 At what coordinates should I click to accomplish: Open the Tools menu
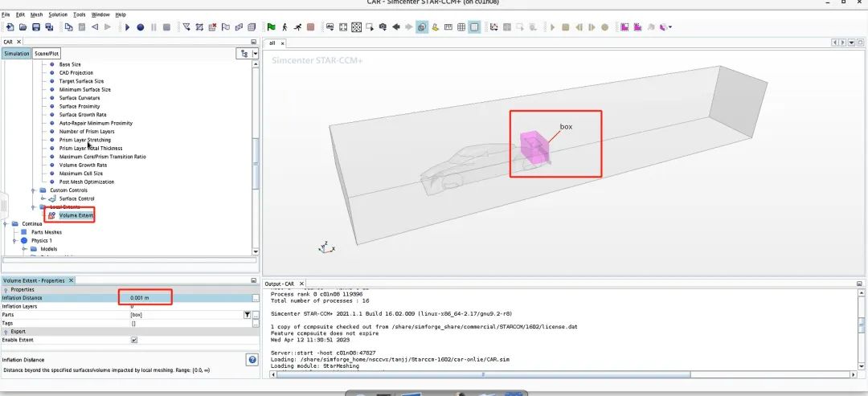79,14
